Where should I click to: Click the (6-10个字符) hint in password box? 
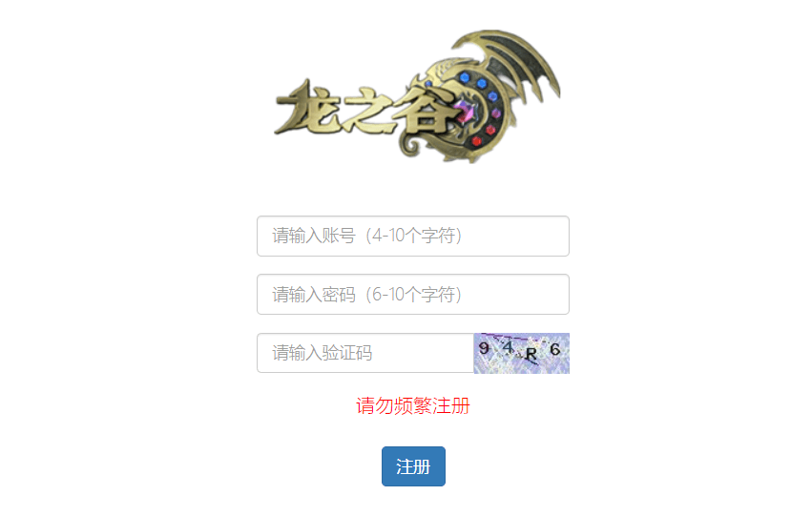413,295
